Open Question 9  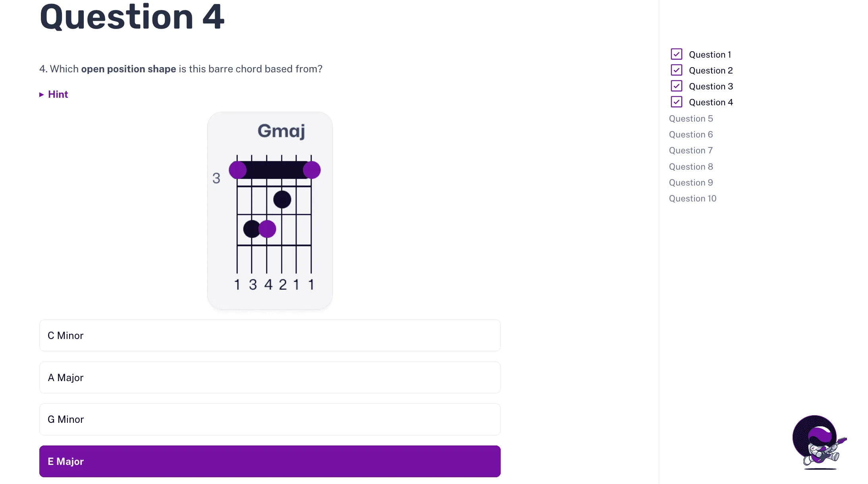point(691,182)
